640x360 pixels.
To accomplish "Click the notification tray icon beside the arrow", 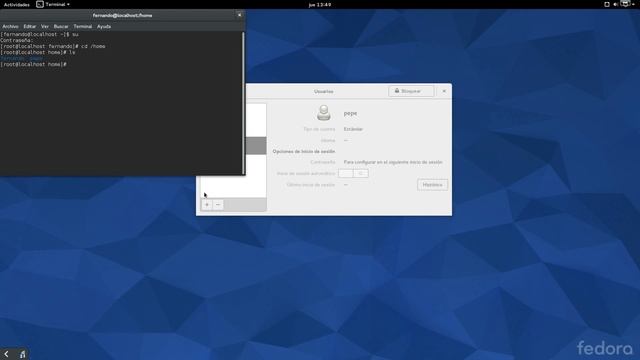I will click(x=22, y=354).
